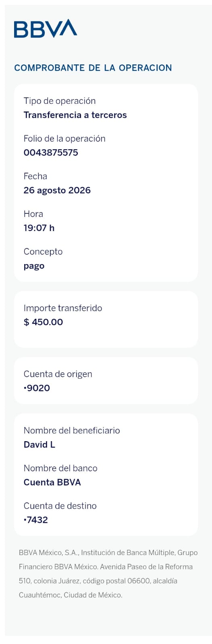Viewport: 212px width, 644px height.
Task: Select the concept value pago
Action: (x=34, y=266)
